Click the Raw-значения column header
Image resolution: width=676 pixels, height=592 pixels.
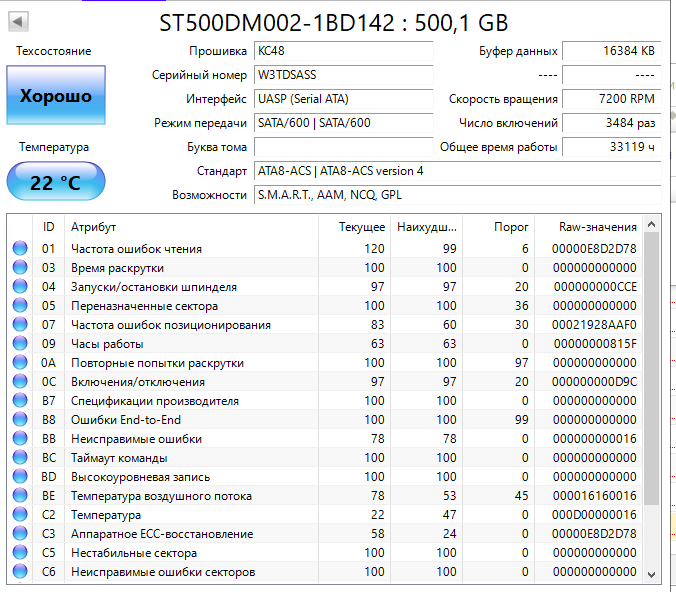click(x=588, y=227)
